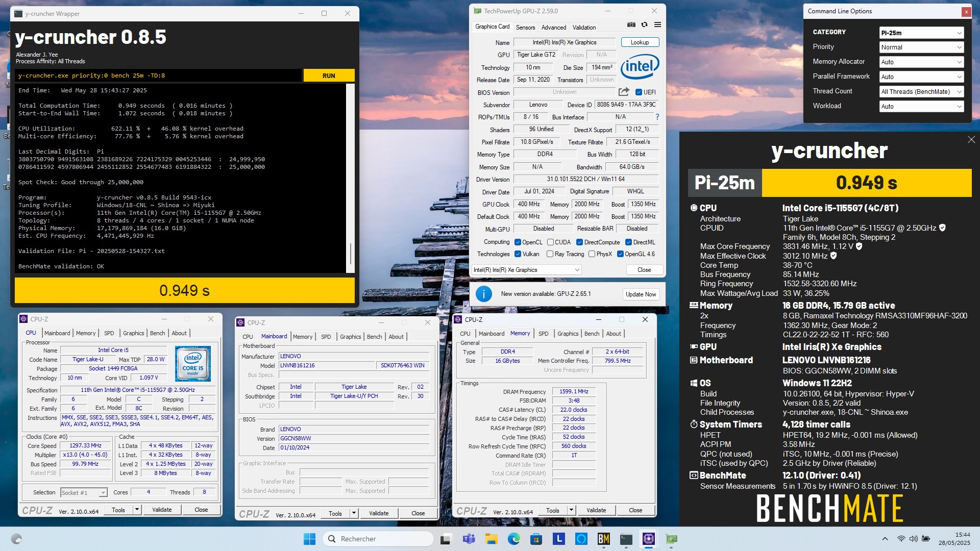Take a GPU-Z screenshot with camera icon
The image size is (980, 551).
tap(631, 24)
